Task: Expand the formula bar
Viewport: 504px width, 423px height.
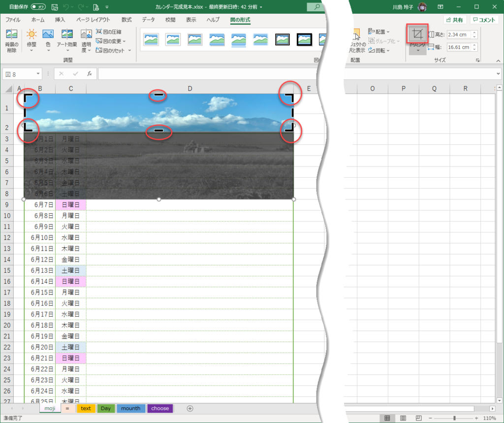Action: tap(498, 74)
